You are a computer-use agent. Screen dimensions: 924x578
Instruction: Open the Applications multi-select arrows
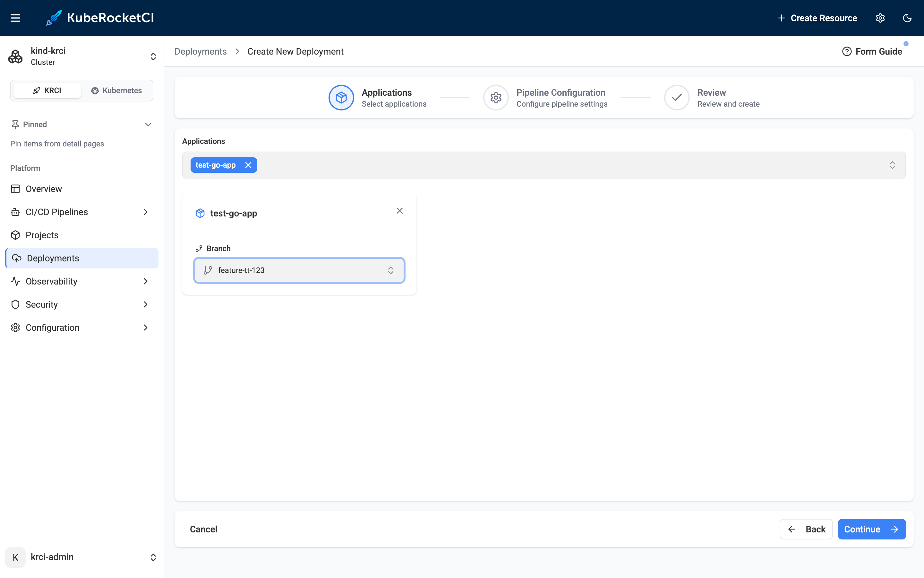tap(892, 165)
